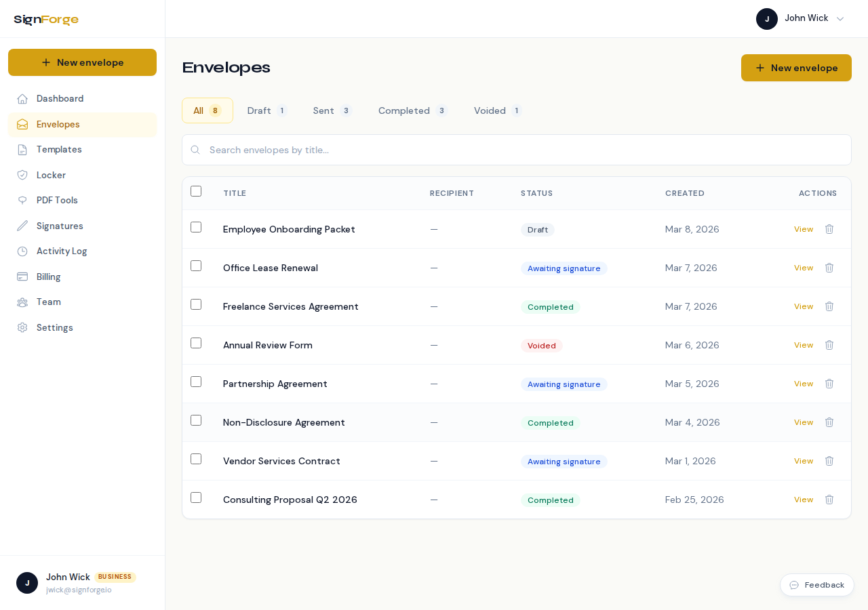View the Employee Onboarding Packet envelope
The image size is (868, 610).
point(804,229)
